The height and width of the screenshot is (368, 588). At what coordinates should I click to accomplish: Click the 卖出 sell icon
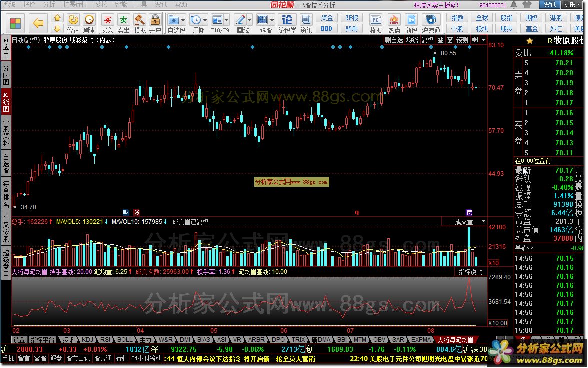(x=123, y=23)
